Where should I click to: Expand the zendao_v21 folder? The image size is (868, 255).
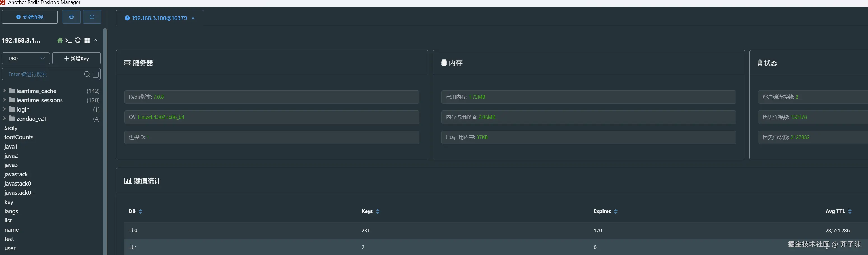coord(4,118)
